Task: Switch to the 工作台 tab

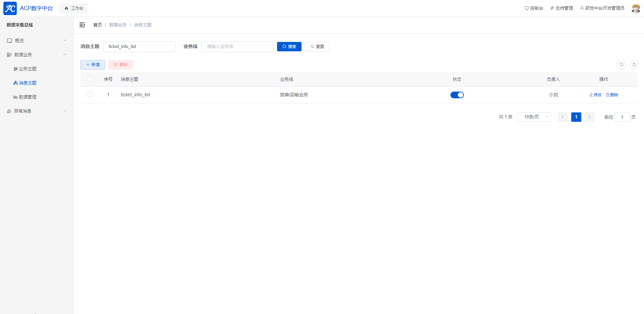Action: 74,8
